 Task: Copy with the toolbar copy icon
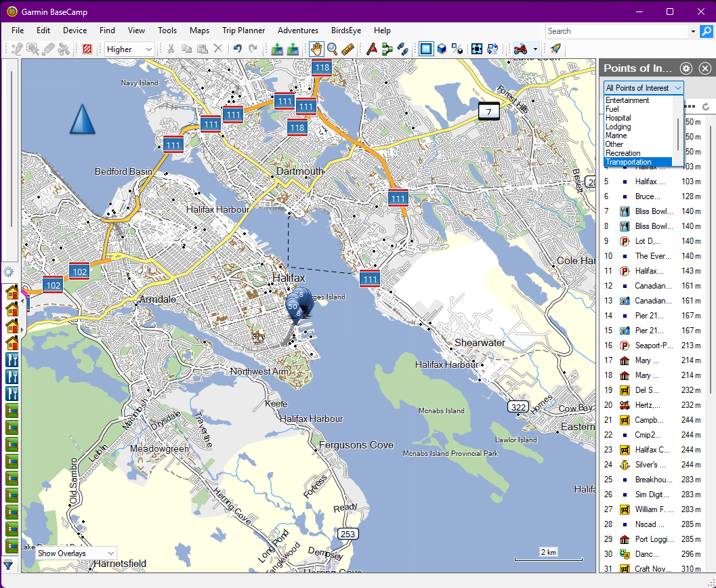(x=187, y=49)
